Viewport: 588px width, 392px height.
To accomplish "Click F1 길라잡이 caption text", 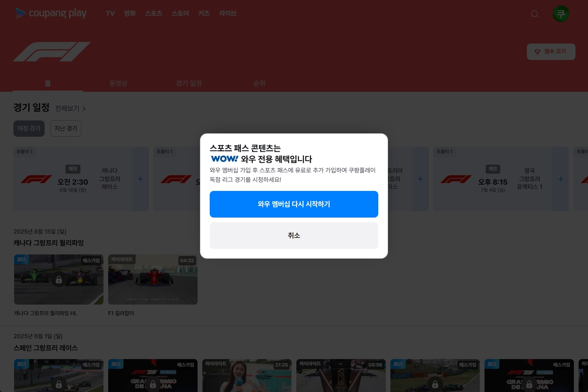I will click(121, 313).
